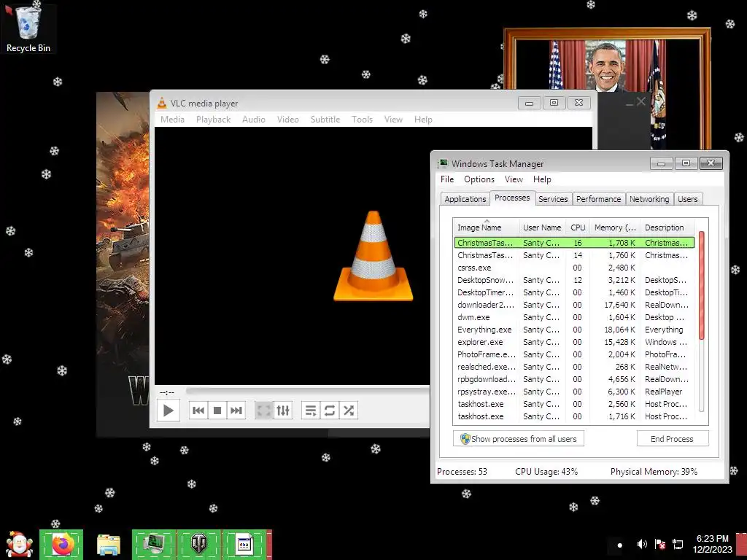Click the End Process button
The width and height of the screenshot is (747, 560).
pos(672,438)
